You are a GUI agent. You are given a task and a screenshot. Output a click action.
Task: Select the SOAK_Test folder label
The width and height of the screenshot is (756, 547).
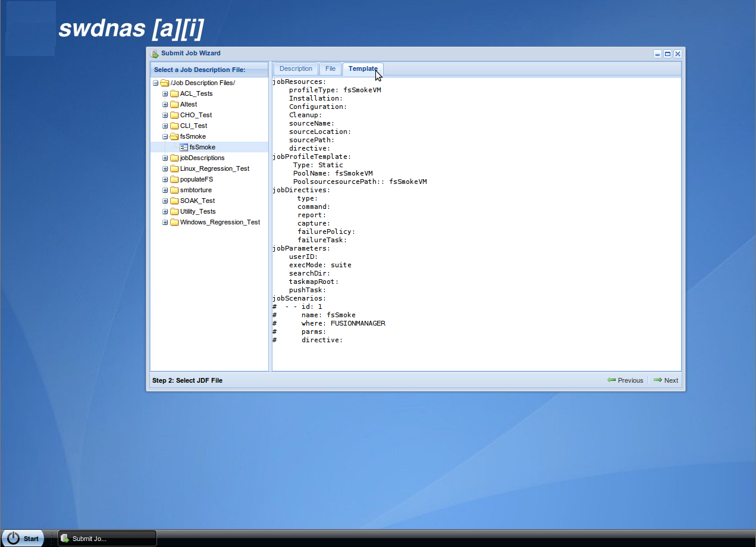click(197, 201)
